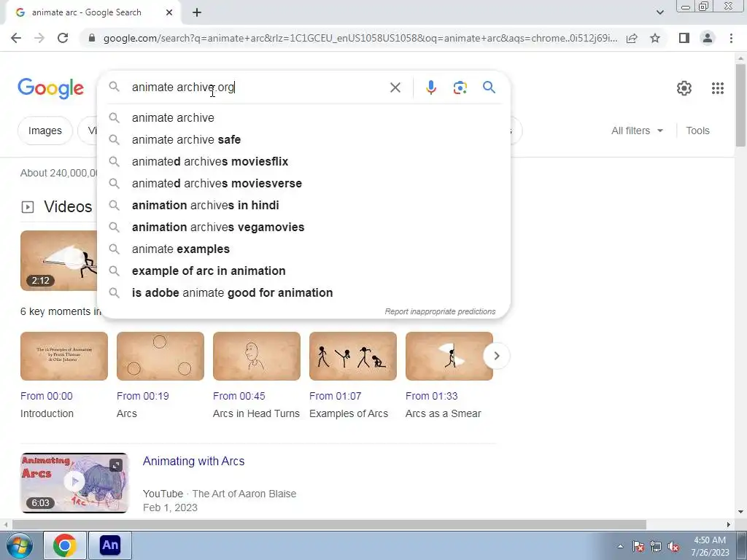Click the browser Forward arrow
The height and width of the screenshot is (560, 747).
[x=39, y=38]
